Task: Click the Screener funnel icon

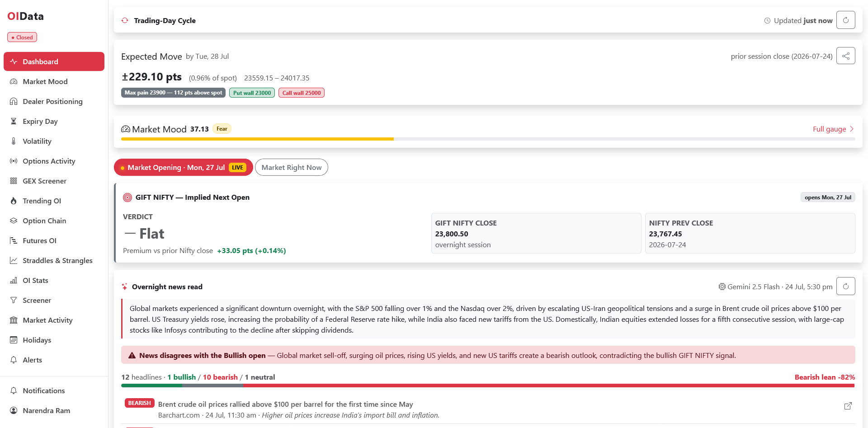Action: [14, 300]
